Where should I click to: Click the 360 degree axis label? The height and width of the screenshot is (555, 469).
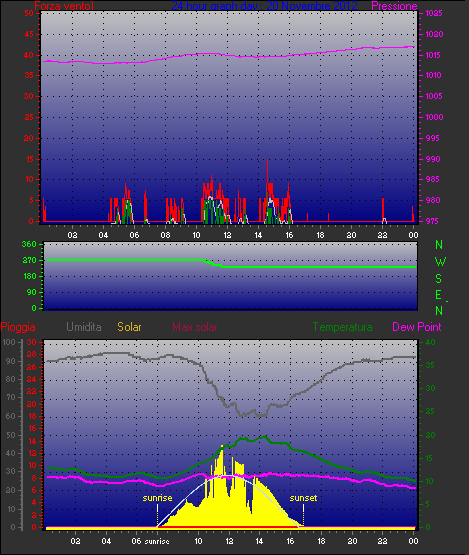29,244
